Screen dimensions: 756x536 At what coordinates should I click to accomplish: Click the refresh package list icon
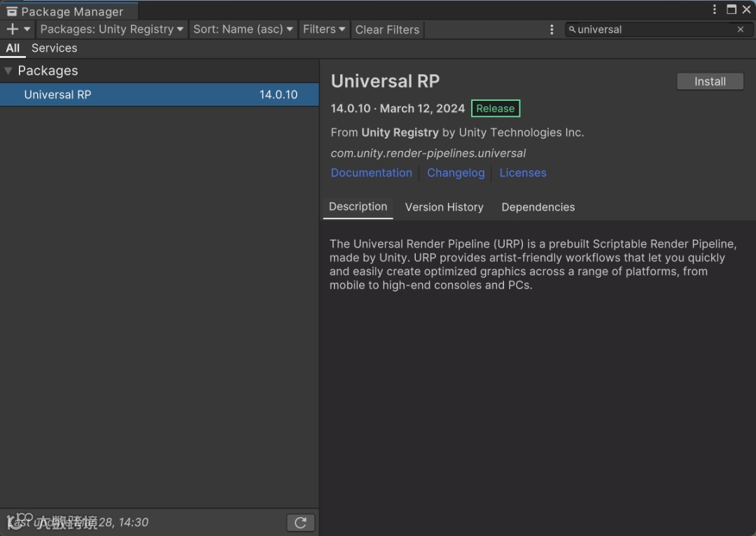tap(300, 523)
